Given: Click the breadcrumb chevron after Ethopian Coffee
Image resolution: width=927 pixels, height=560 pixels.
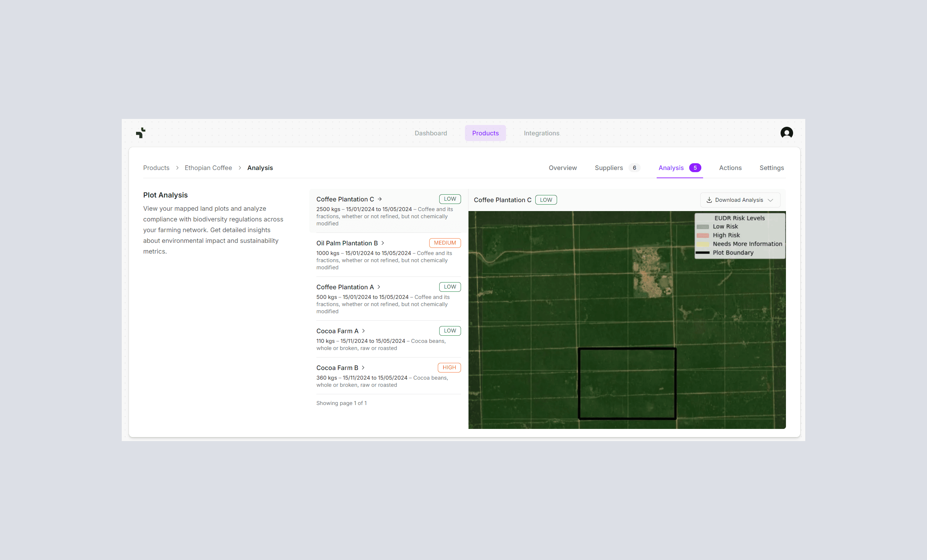Looking at the screenshot, I should (240, 168).
